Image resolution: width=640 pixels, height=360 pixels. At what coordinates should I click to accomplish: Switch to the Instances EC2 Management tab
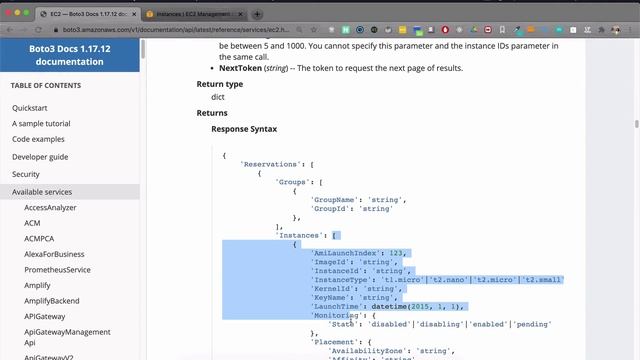[x=194, y=14]
